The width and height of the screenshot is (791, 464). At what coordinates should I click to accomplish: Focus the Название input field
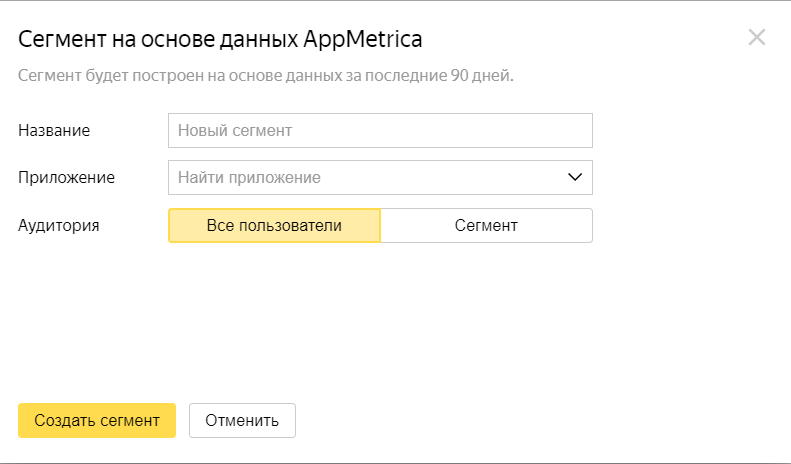pos(380,131)
